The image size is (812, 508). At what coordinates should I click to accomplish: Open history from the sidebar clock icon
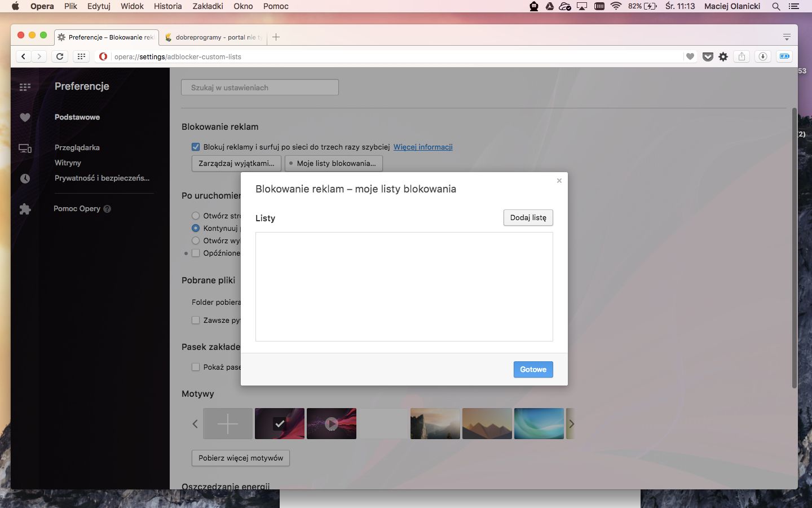(x=25, y=178)
